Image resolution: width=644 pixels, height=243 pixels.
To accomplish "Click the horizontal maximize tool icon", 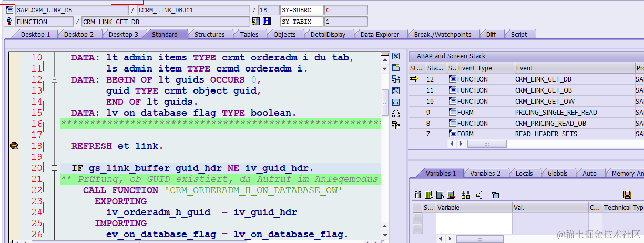I will (x=396, y=102).
